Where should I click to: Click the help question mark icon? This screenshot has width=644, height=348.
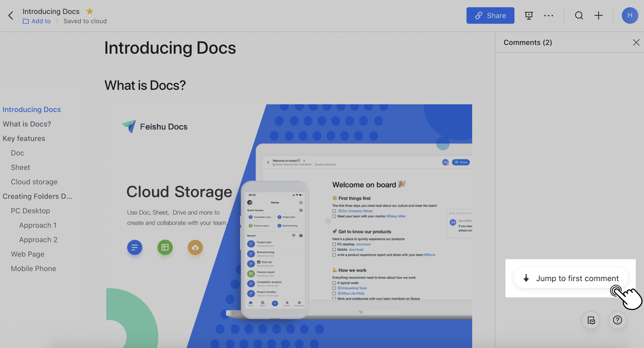click(x=617, y=320)
